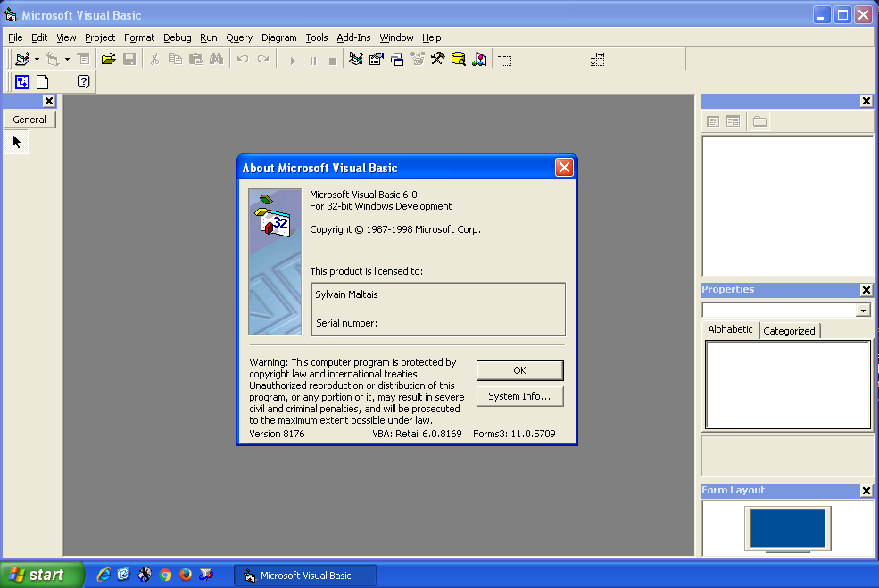Toggle Folders view in Project Explorer
This screenshot has width=879, height=588.
click(x=759, y=121)
